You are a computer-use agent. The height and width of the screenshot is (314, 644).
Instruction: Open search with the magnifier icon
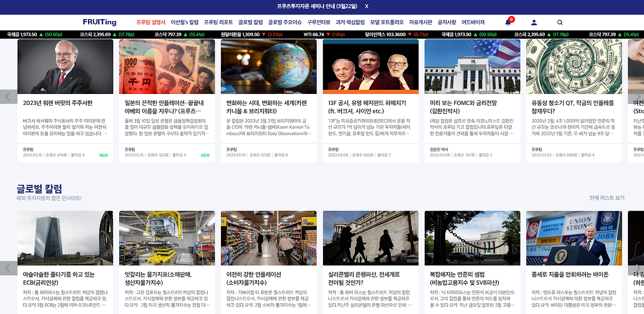(x=559, y=23)
